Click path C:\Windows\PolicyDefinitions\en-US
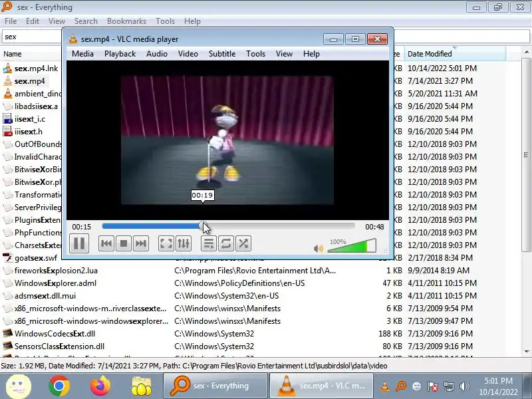Screen dimensions: 532x399 [239, 283]
